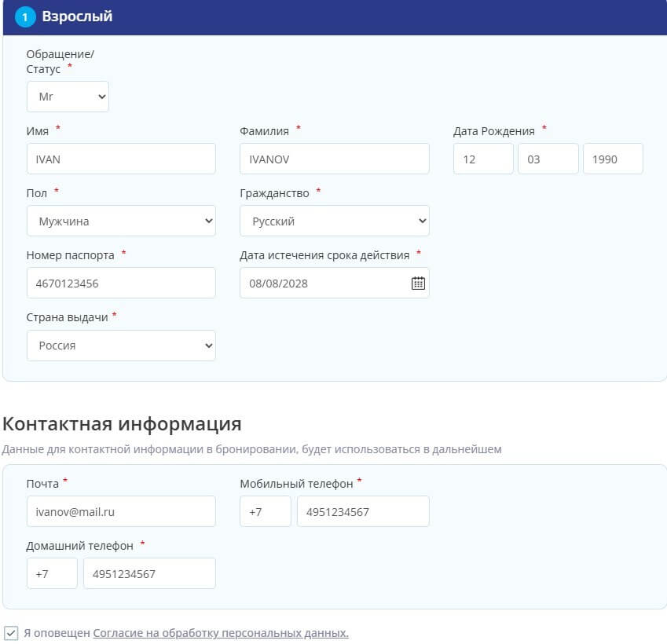
Task: Click the expiry date field 08/08/2028
Action: 335,283
